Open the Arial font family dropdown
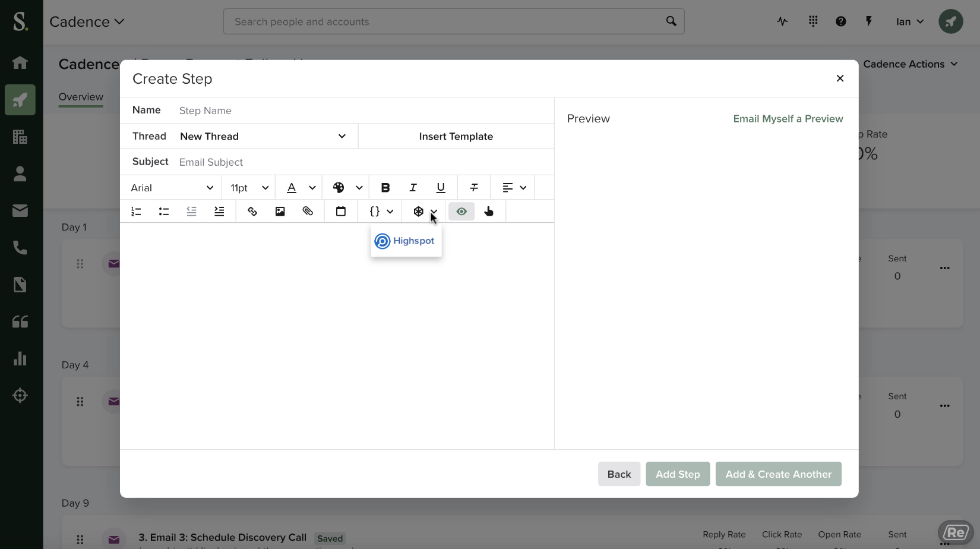 [x=172, y=188]
